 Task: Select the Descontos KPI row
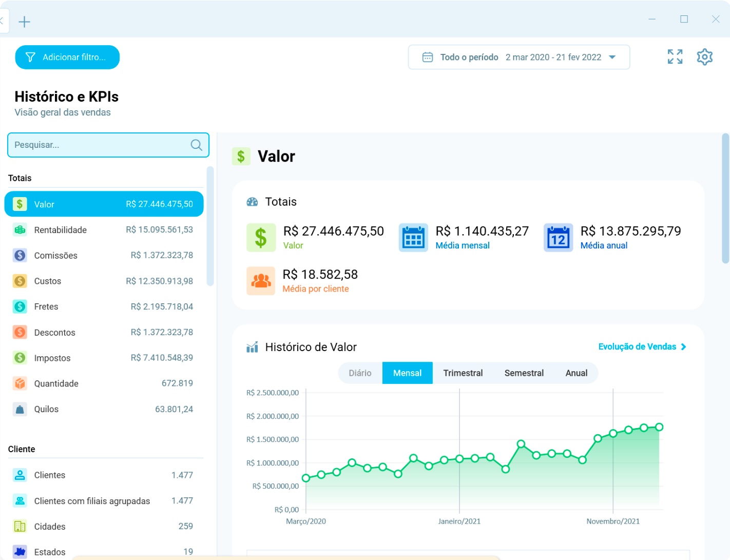pos(104,332)
